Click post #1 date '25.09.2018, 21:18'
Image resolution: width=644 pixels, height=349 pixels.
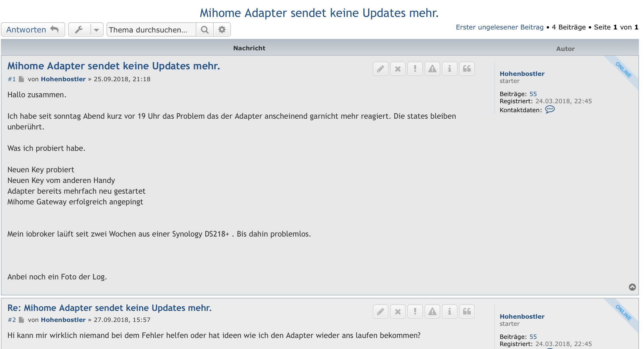click(122, 79)
